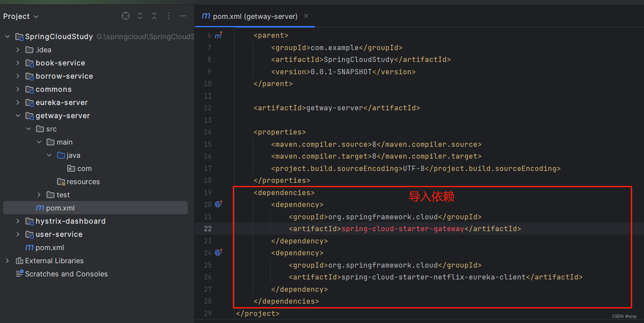
Task: Expand the book-service module
Action: click(x=18, y=63)
